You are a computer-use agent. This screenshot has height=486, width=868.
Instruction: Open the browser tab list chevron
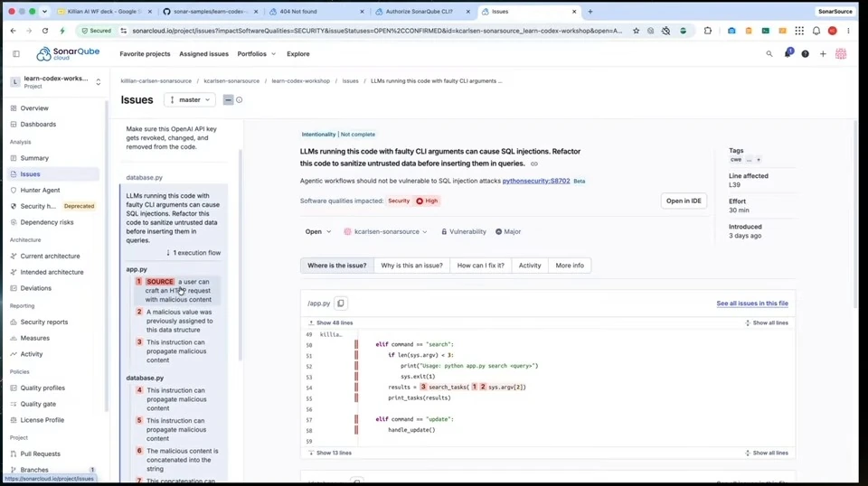coord(44,12)
